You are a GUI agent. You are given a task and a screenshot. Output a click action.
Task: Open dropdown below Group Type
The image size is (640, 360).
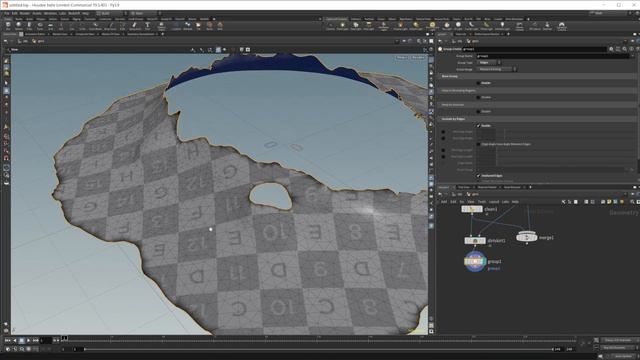click(x=497, y=69)
